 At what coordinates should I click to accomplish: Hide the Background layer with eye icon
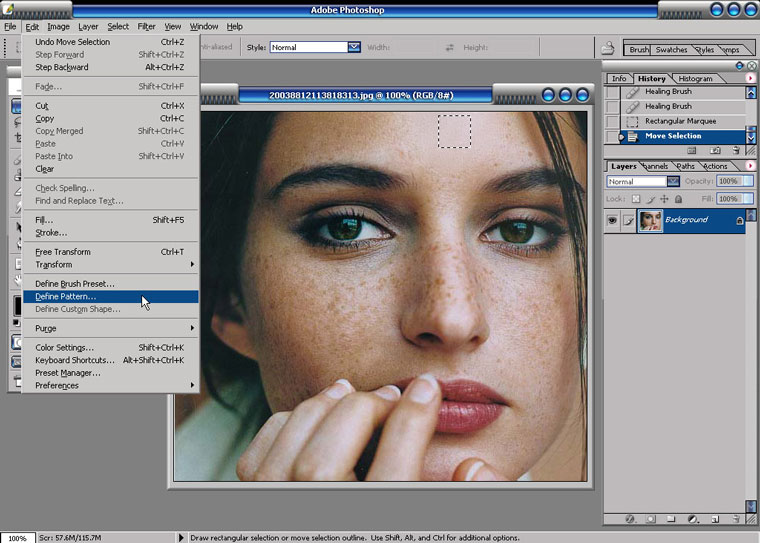[613, 220]
